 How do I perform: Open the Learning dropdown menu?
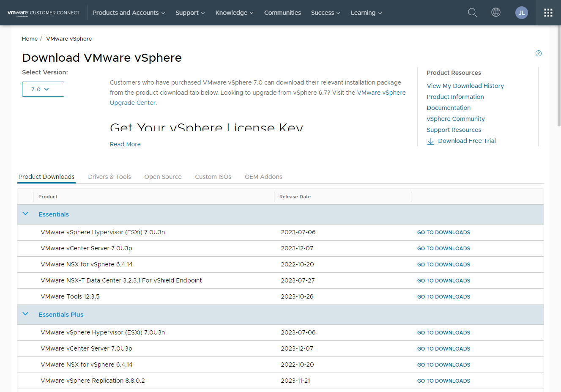[366, 13]
